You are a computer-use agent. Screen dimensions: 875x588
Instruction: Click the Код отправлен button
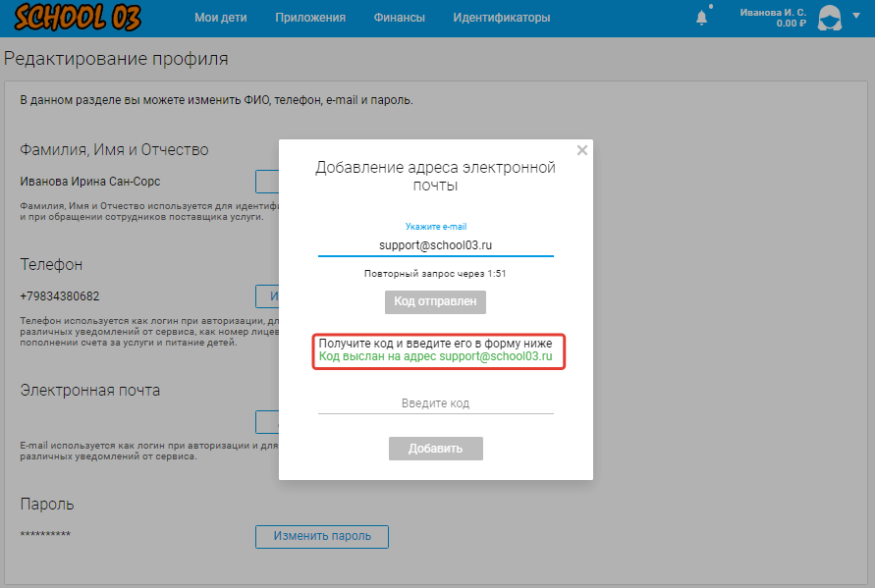click(x=435, y=301)
